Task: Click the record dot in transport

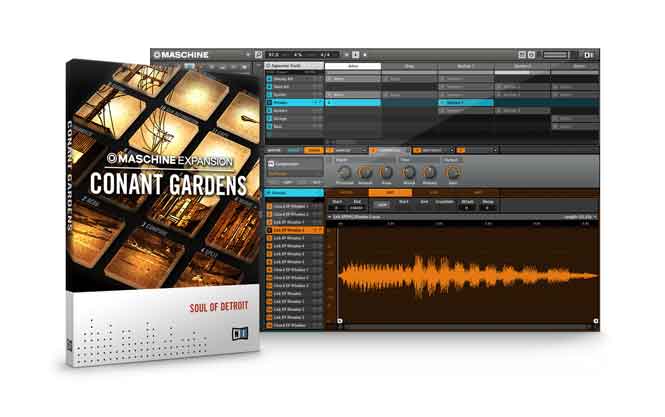Action: 365,55
